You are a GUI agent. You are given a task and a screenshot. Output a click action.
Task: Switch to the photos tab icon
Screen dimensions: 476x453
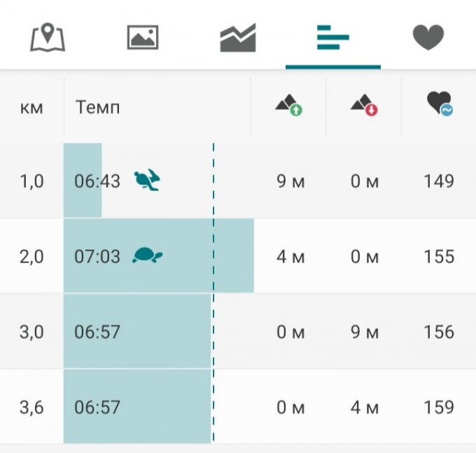(143, 37)
